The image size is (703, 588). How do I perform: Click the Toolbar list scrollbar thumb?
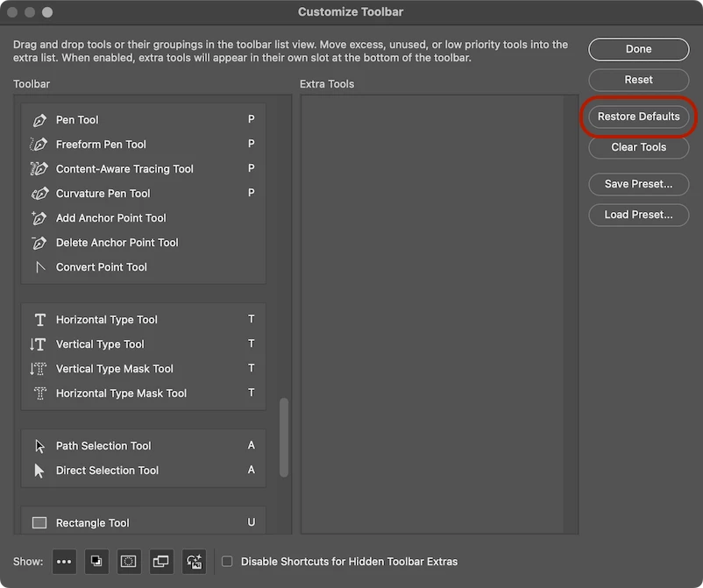(x=284, y=438)
